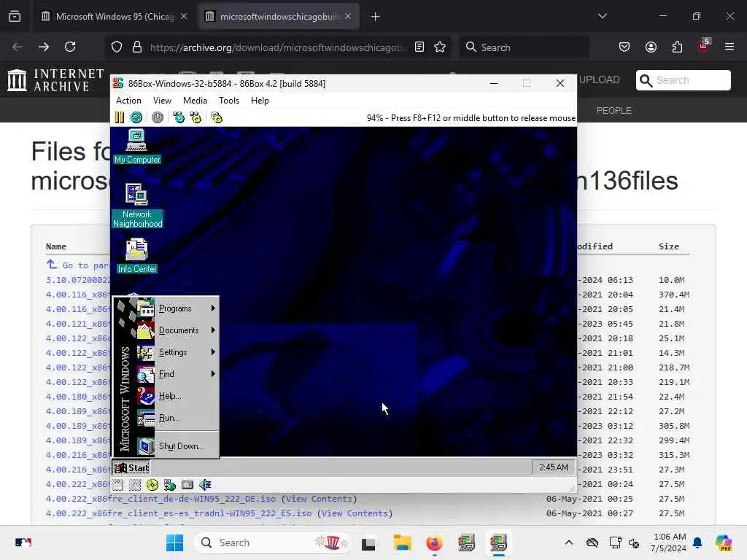Click the Internet Archive logo

55,80
